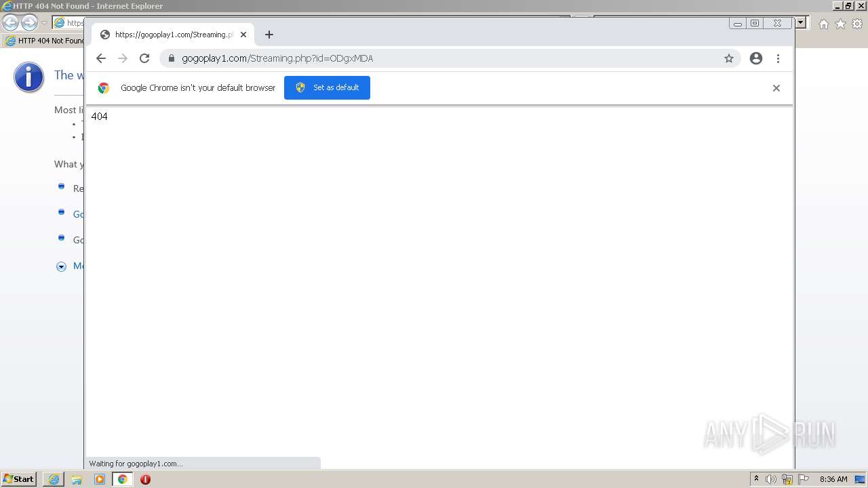
Task: Close the gogoplay1.com Streaming tab
Action: click(243, 35)
